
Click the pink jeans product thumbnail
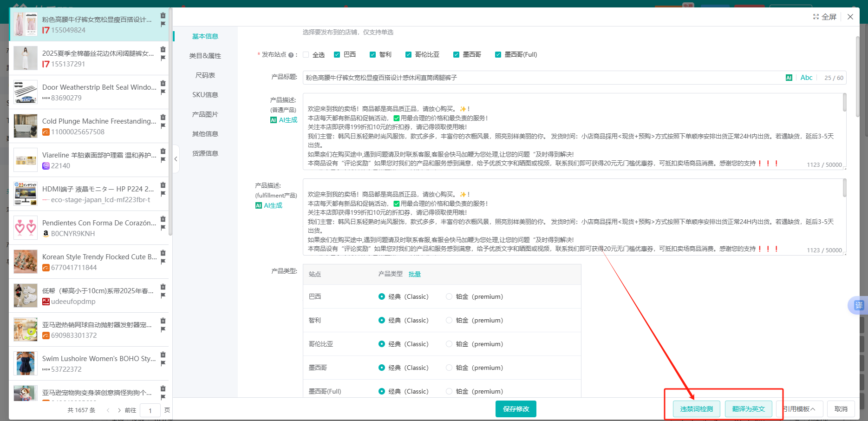[x=26, y=24]
